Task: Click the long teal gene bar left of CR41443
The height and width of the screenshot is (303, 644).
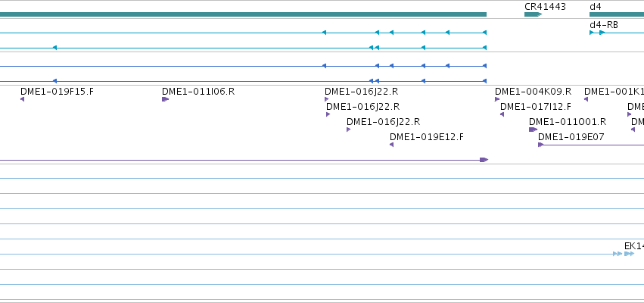Action: coord(243,14)
